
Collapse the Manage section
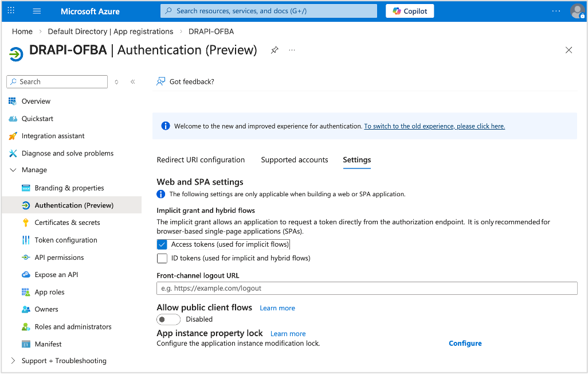click(x=13, y=170)
